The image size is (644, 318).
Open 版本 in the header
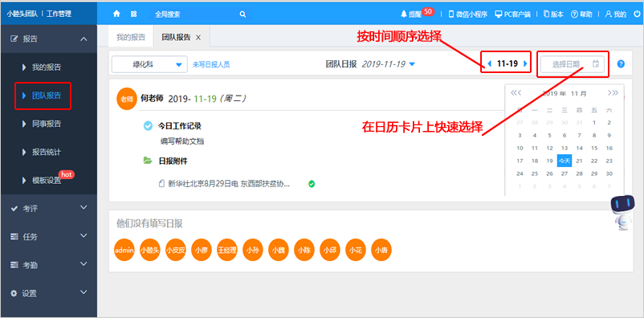[553, 14]
